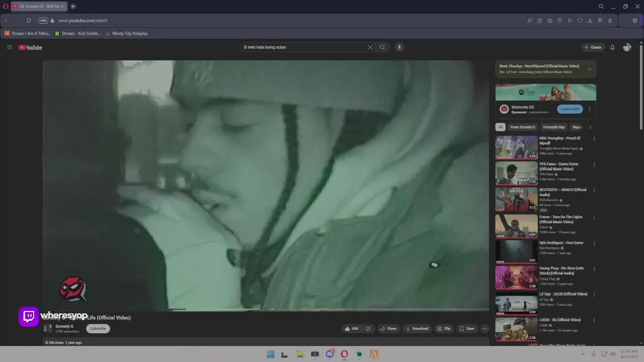This screenshot has width=644, height=362.
Task: Take a snapshot with camera icon
Action: (549, 21)
